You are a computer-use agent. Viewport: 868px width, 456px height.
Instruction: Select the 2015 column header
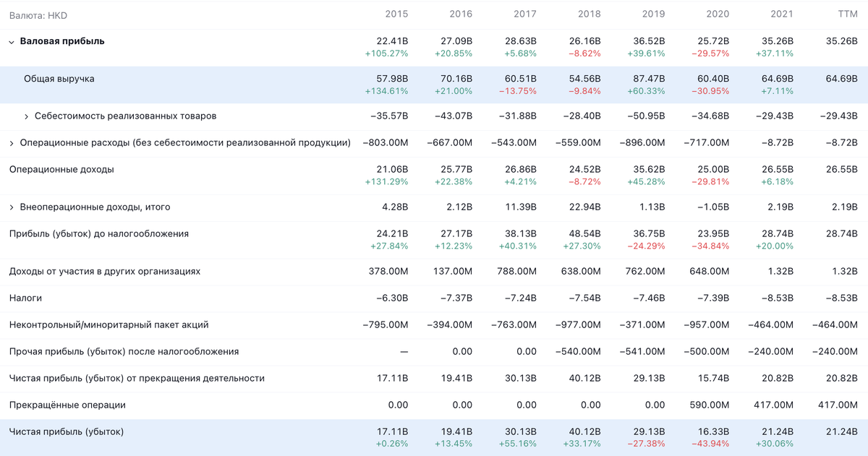[x=396, y=14]
